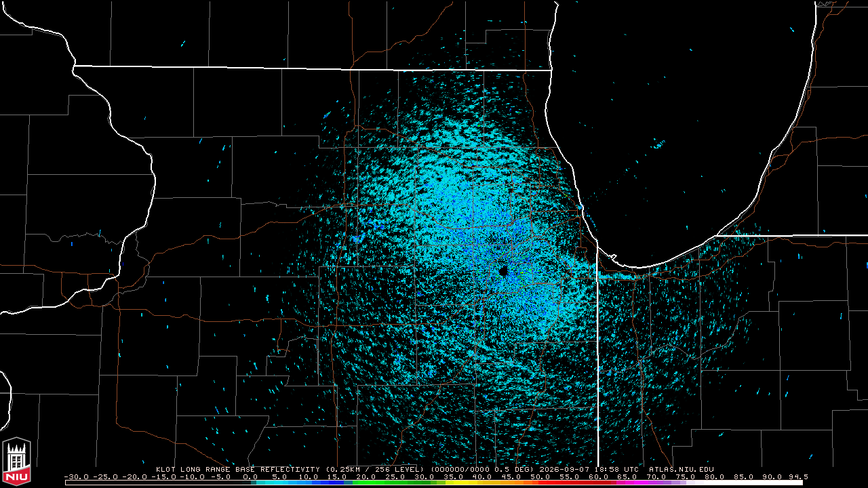Click the NIU castle logo

tap(16, 461)
